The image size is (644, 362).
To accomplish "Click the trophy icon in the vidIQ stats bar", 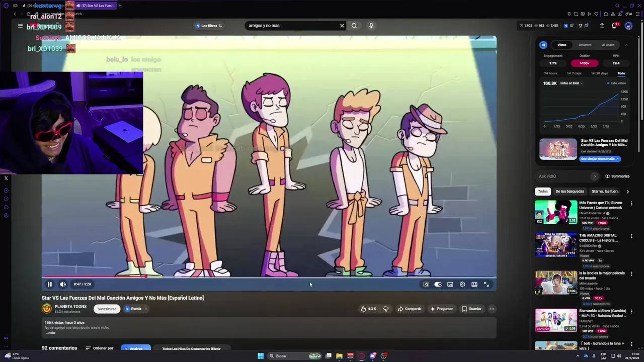I will (581, 26).
